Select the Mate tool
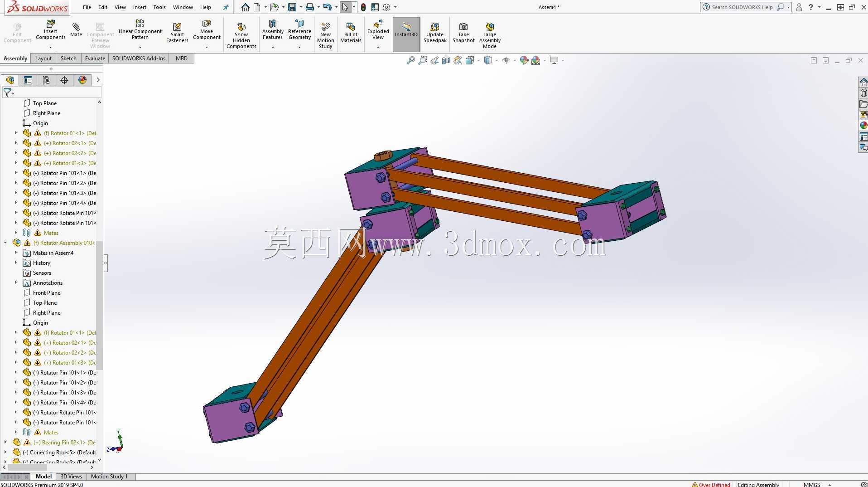The height and width of the screenshot is (487, 868). (76, 30)
